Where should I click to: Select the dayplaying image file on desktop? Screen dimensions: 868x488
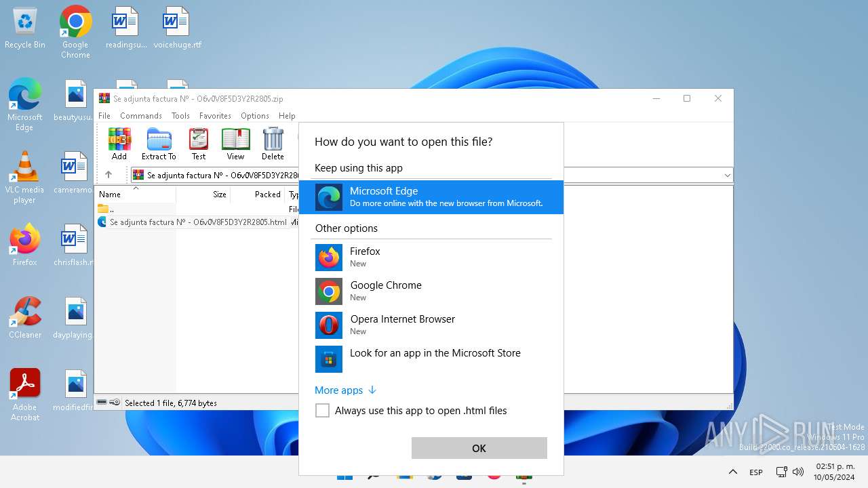73,318
